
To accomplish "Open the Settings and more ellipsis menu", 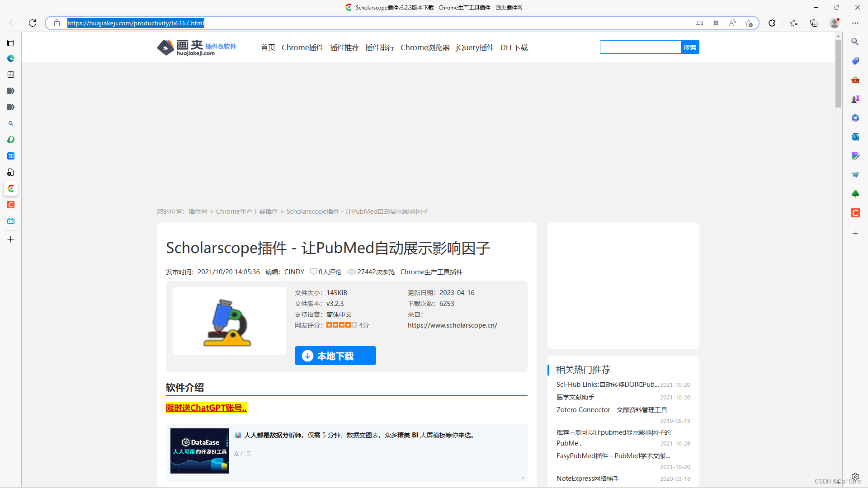I will 855,23.
